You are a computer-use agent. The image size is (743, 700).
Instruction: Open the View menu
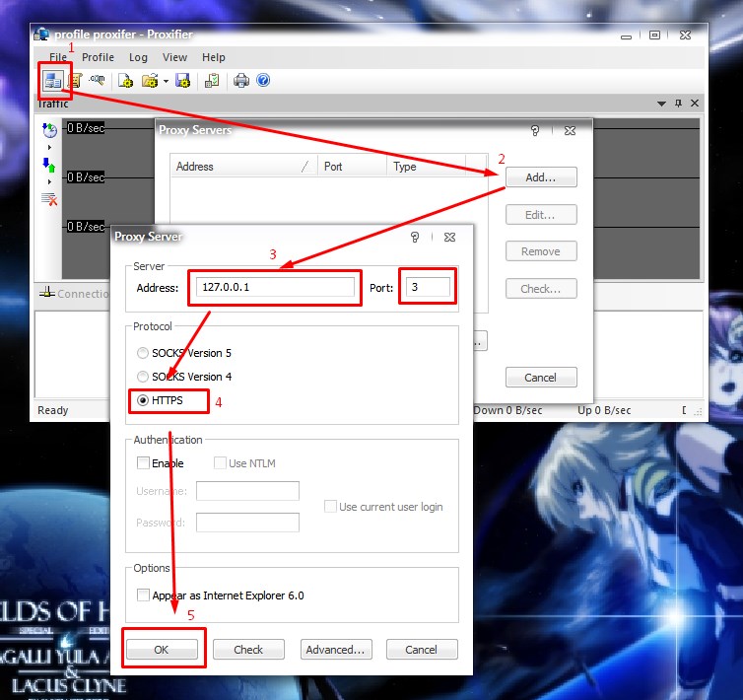(174, 57)
